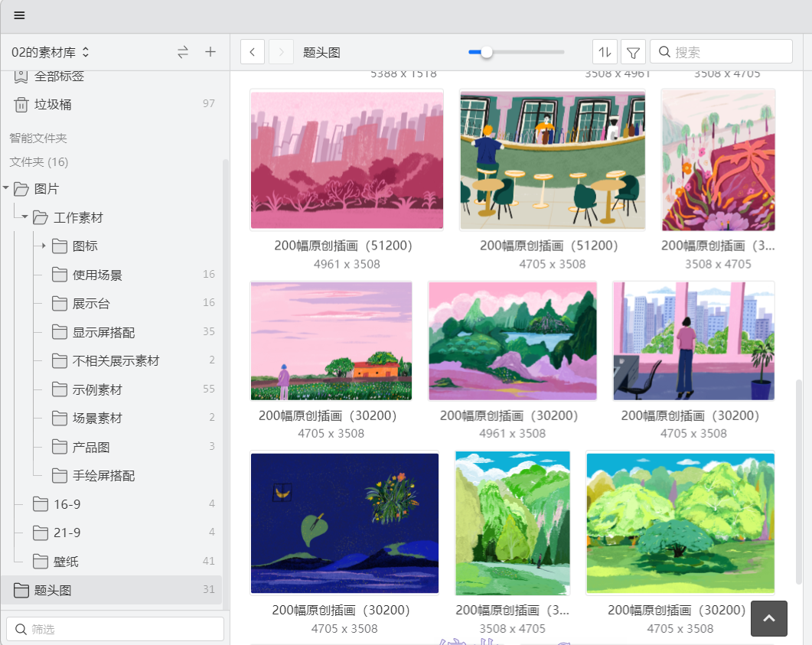This screenshot has width=812, height=645.
Task: Select the red floral hillside thumbnail
Action: click(x=719, y=160)
